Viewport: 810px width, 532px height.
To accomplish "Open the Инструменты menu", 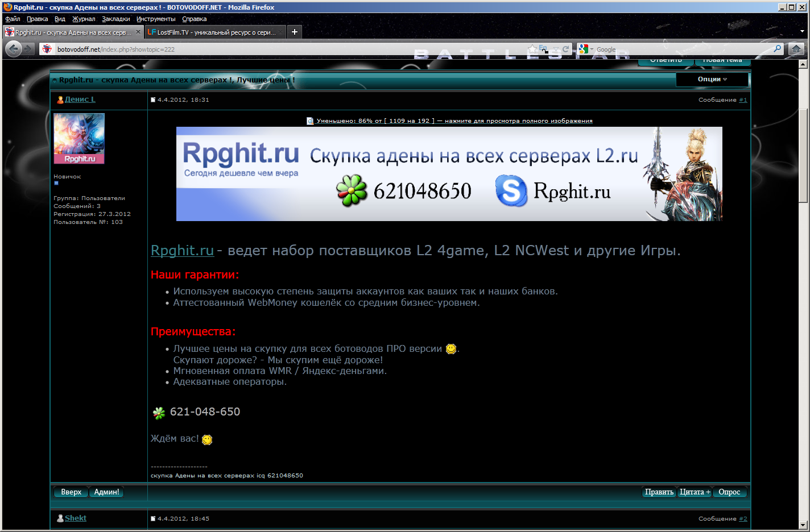I will coord(156,19).
